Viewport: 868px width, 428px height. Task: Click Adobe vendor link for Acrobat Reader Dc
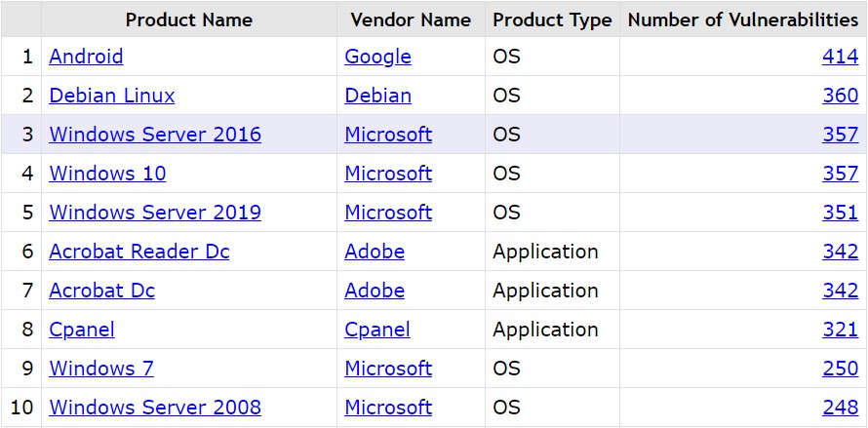coord(375,252)
